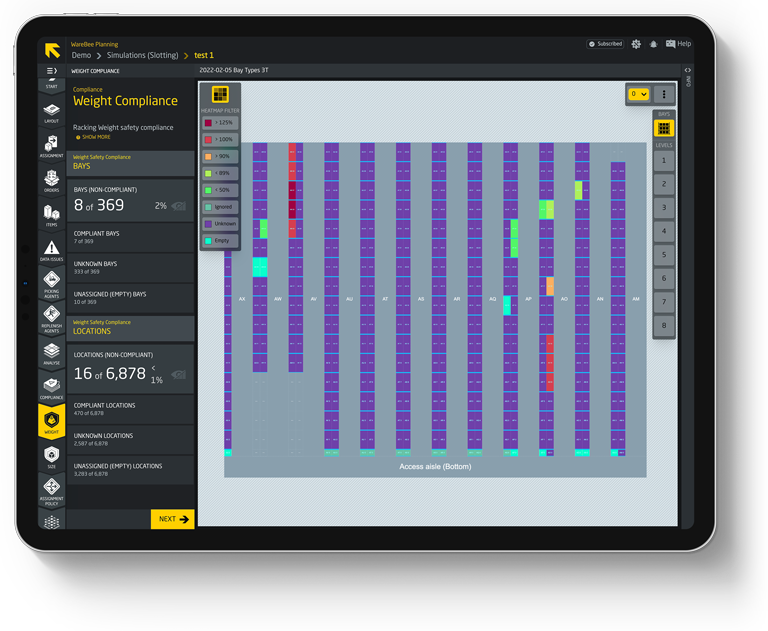Toggle the > 100% heatmap filter
This screenshot has height=631, width=768.
click(220, 140)
